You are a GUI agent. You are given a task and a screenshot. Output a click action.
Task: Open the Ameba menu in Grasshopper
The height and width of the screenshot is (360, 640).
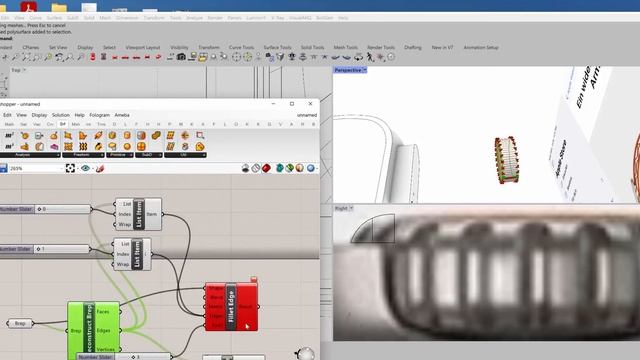(122, 115)
